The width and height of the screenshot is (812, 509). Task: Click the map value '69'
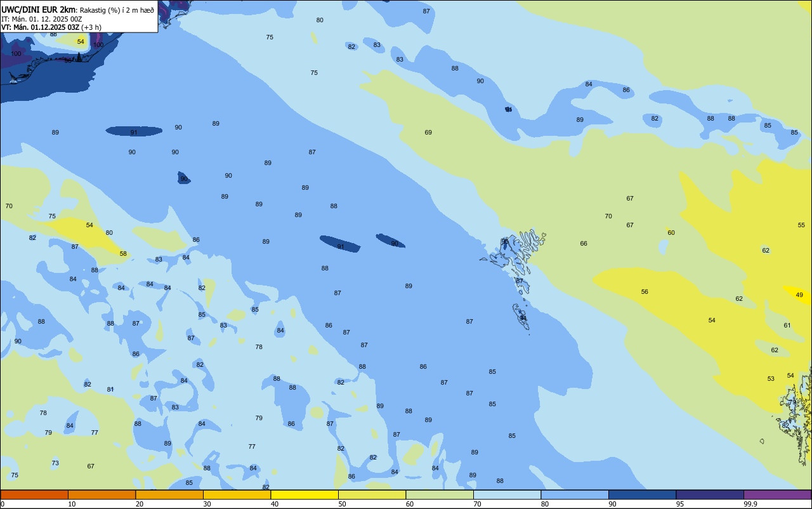[x=428, y=133]
